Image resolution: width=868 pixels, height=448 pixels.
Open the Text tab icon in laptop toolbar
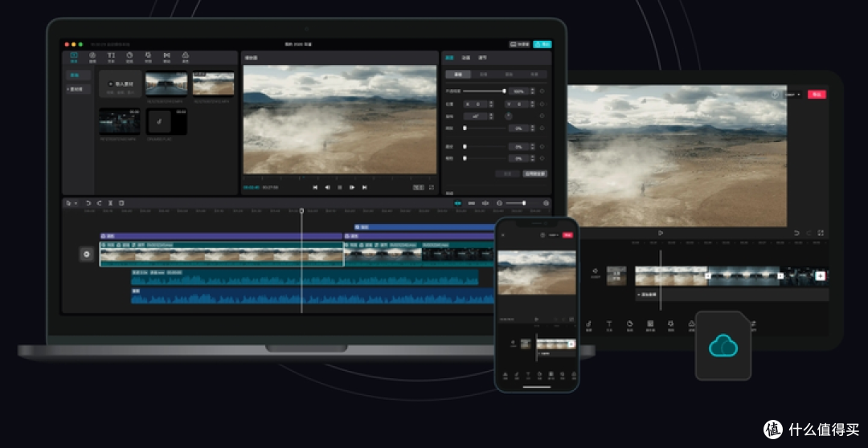111,57
